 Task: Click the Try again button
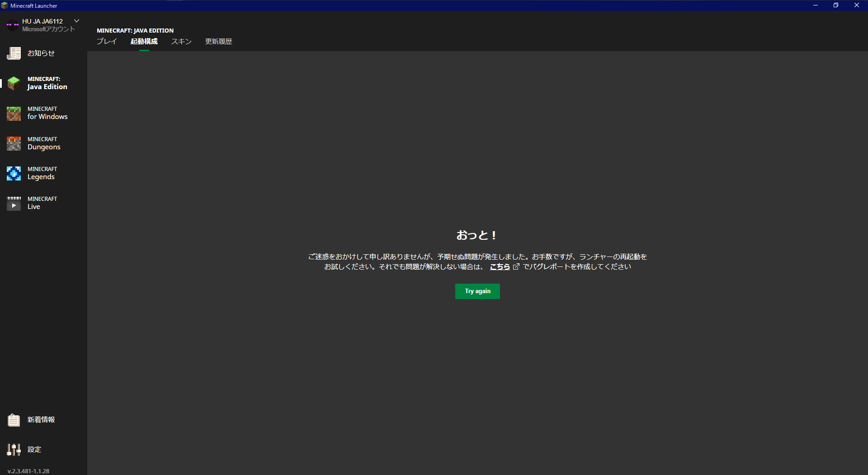pos(477,291)
